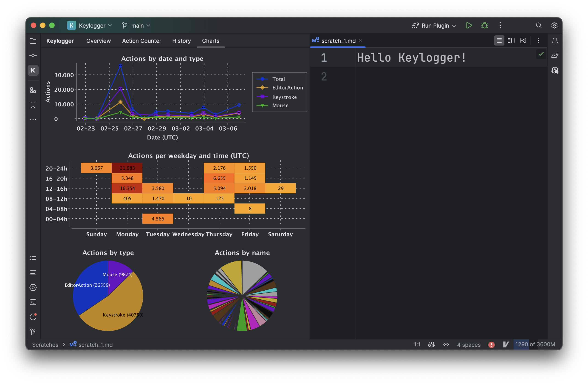Run the plugin with green play button
Viewport: 588px width, 384px height.
click(469, 26)
